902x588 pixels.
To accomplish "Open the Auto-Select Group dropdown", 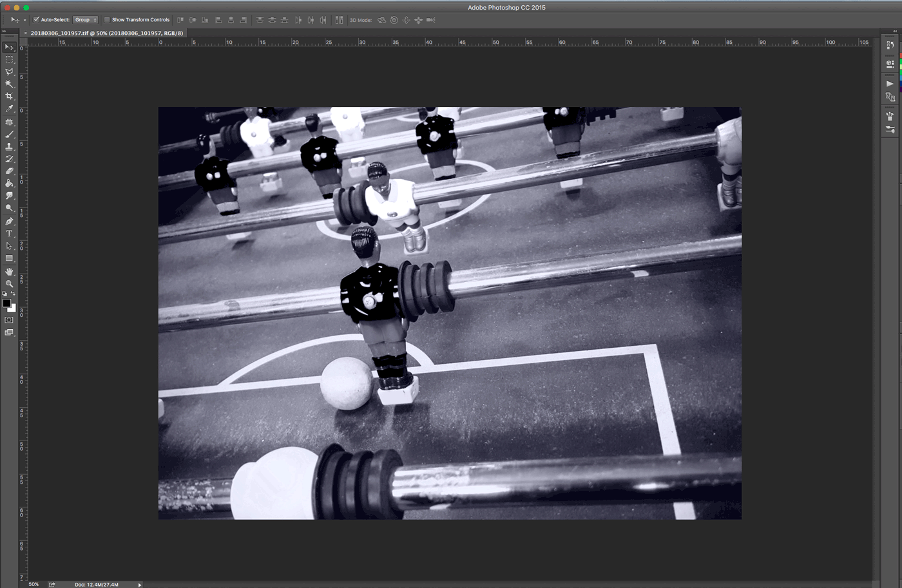I will point(84,20).
